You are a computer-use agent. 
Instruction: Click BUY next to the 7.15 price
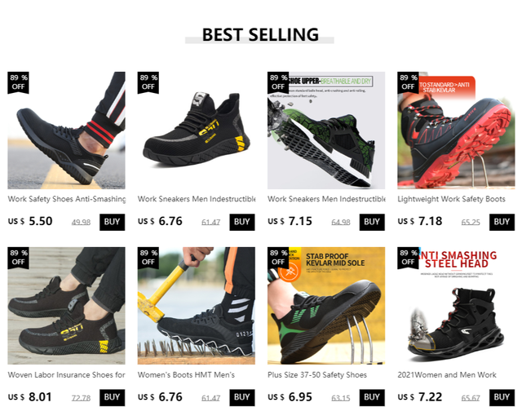tap(372, 222)
